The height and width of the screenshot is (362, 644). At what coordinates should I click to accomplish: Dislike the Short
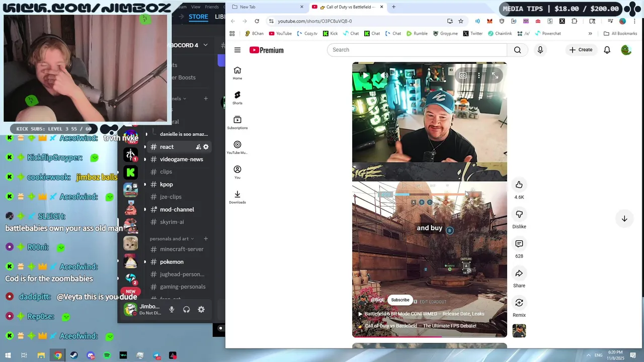click(x=519, y=214)
